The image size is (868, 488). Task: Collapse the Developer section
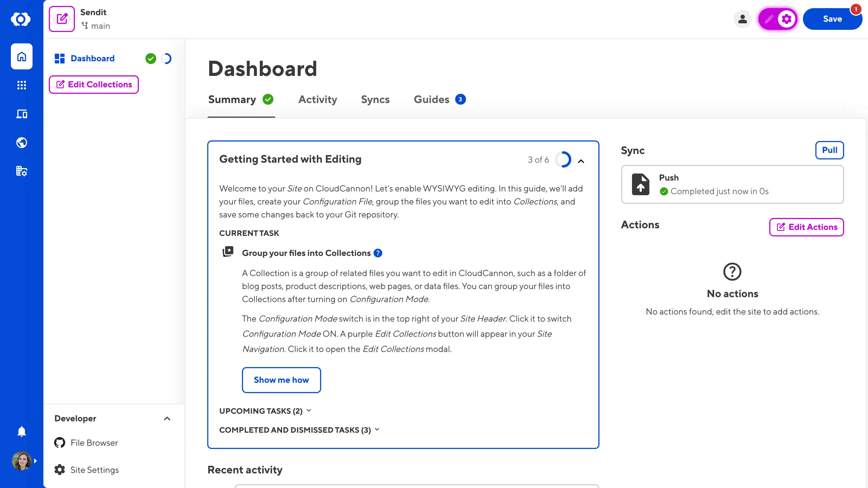pos(167,419)
